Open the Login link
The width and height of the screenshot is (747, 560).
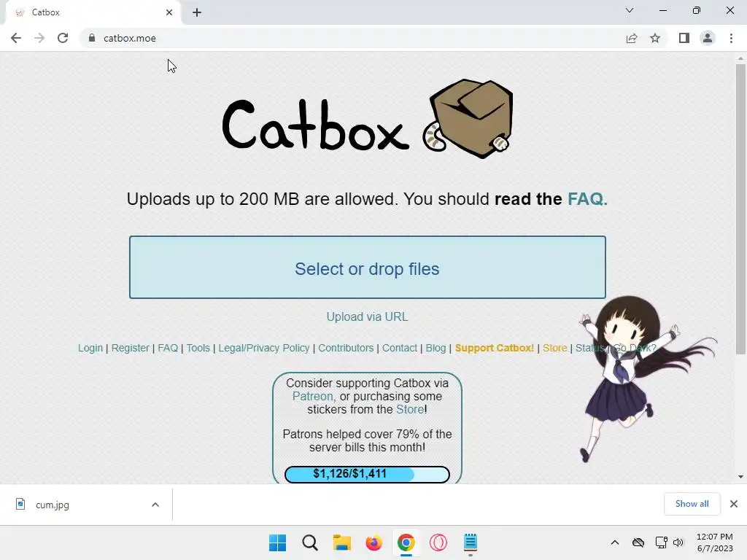[x=90, y=348]
